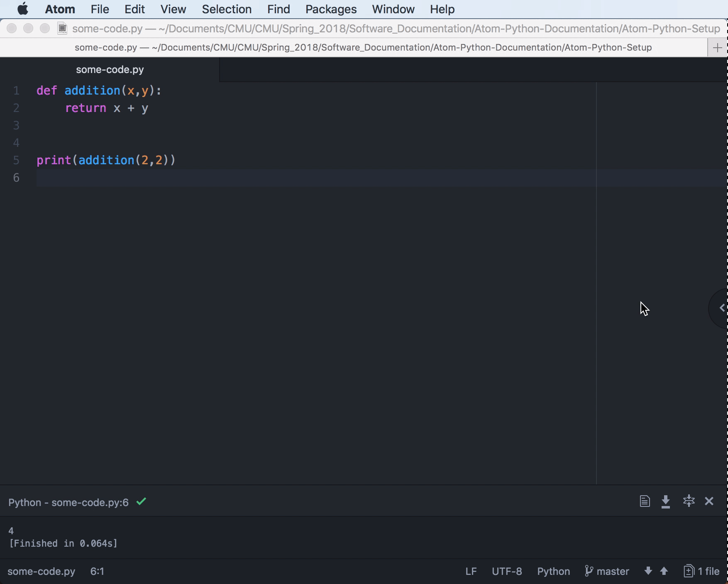Screen dimensions: 728x584
Task: Open the Atom application menu
Action: [x=60, y=9]
